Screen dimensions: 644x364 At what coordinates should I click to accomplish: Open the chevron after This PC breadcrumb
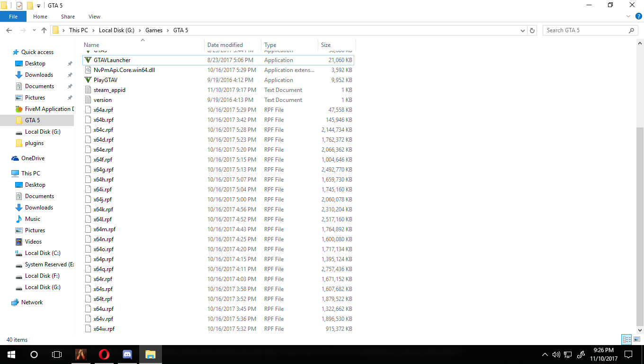tap(93, 30)
